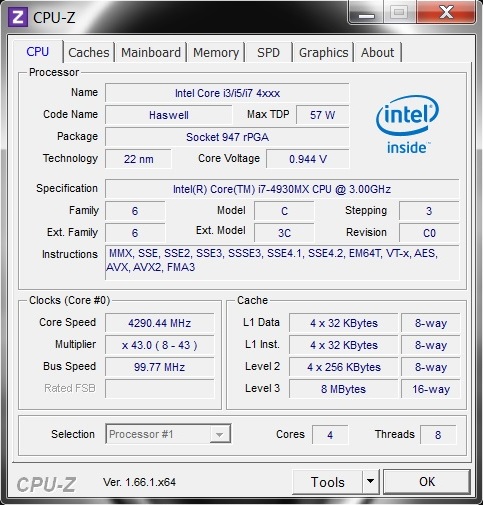Click the Intel Inside logo
Image resolution: width=483 pixels, height=505 pixels.
[407, 125]
